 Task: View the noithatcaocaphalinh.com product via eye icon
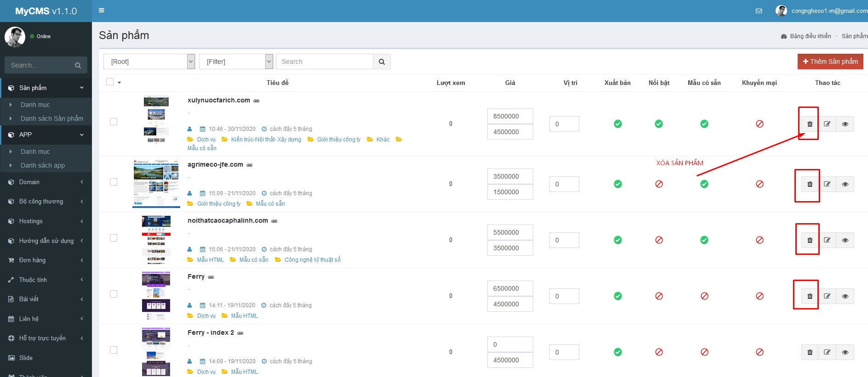(x=845, y=240)
